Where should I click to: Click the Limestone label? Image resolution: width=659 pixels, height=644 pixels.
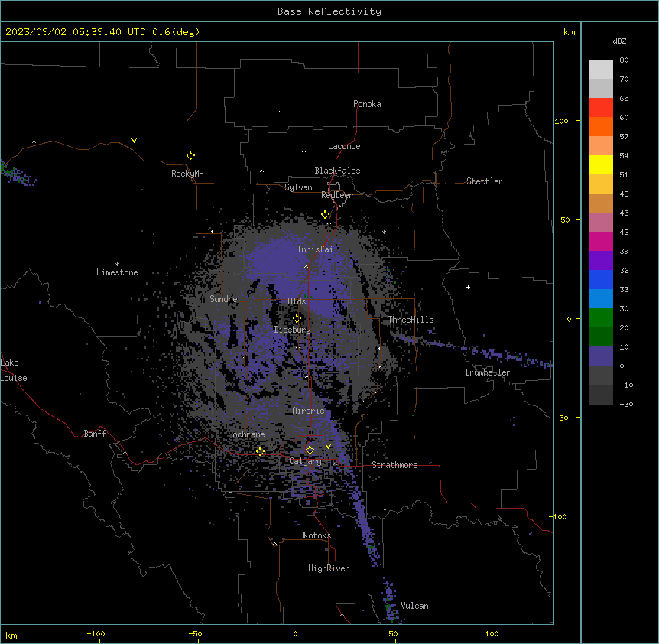(x=117, y=272)
